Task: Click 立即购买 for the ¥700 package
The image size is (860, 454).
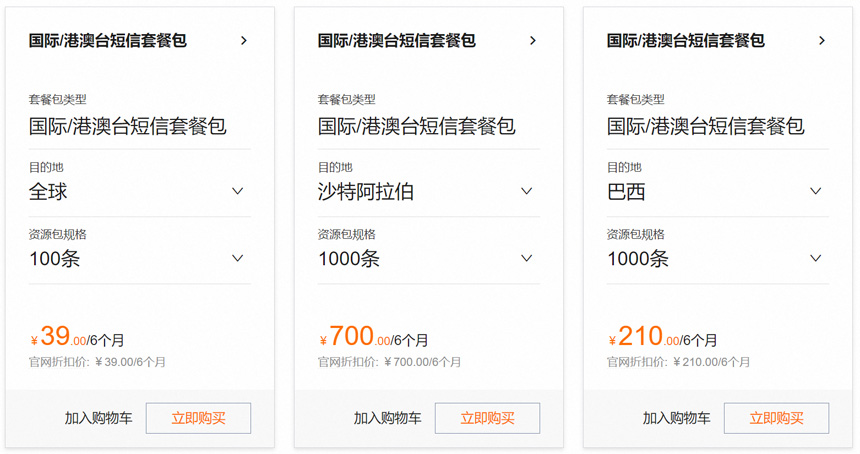Action: [x=487, y=418]
